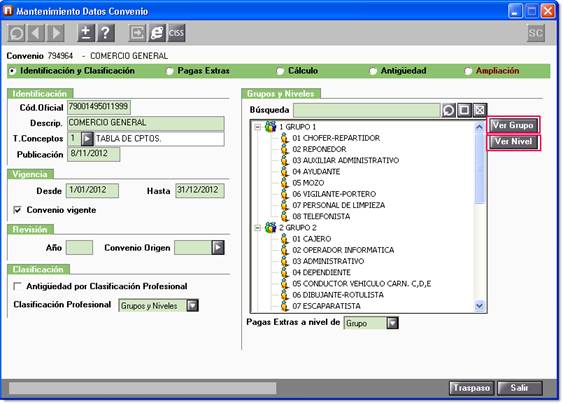Click the Desde date field
The image size is (563, 404).
click(92, 190)
